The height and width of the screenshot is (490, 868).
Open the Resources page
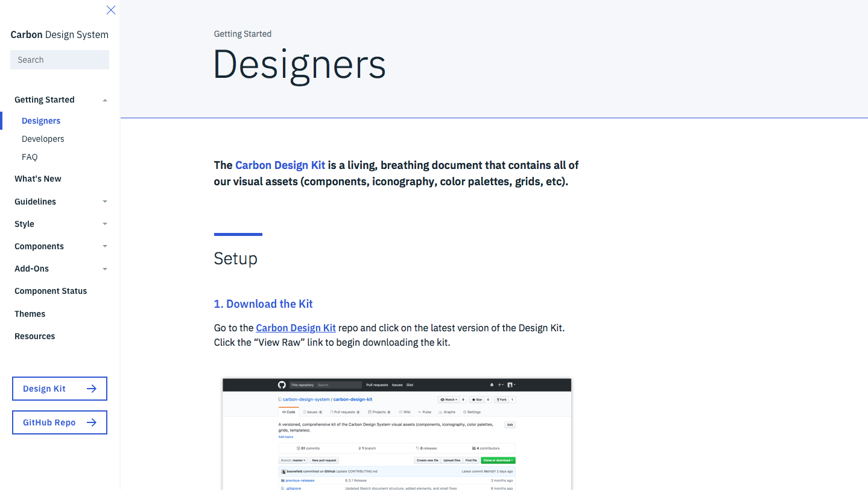click(x=35, y=336)
